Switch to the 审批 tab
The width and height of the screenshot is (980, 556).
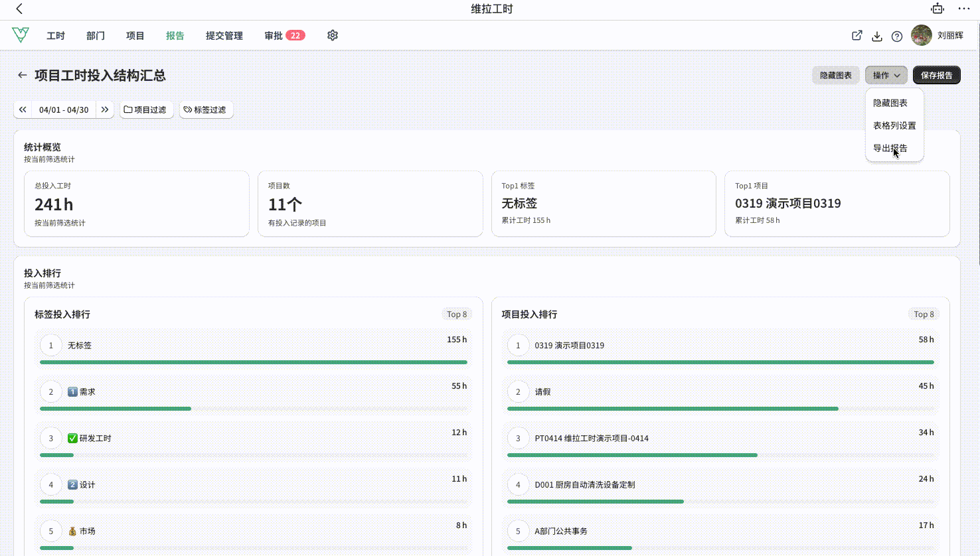coord(284,36)
